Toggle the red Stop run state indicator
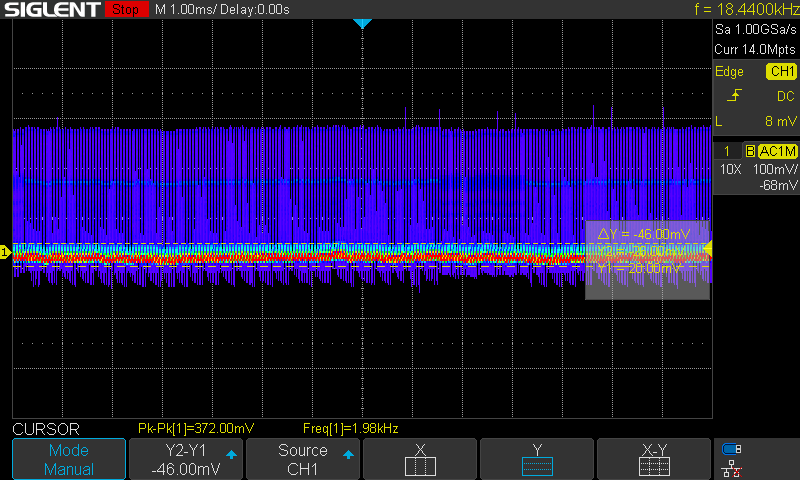The width and height of the screenshot is (800, 480). pyautogui.click(x=124, y=10)
